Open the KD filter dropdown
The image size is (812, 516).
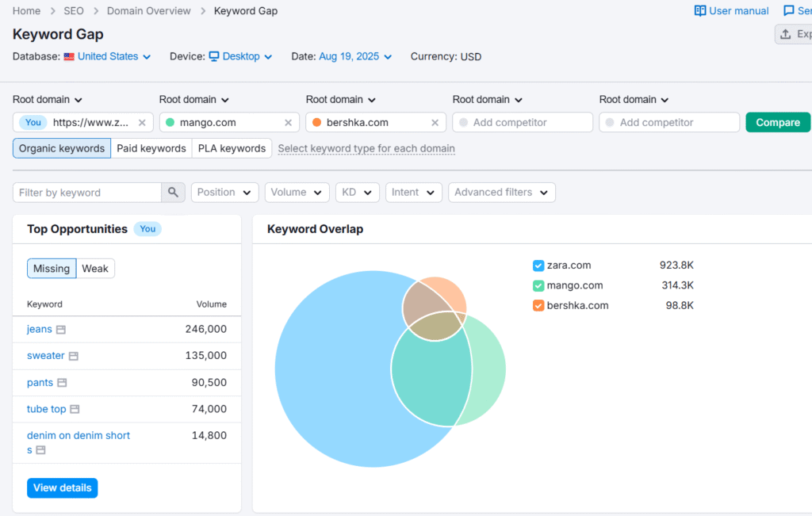(358, 193)
